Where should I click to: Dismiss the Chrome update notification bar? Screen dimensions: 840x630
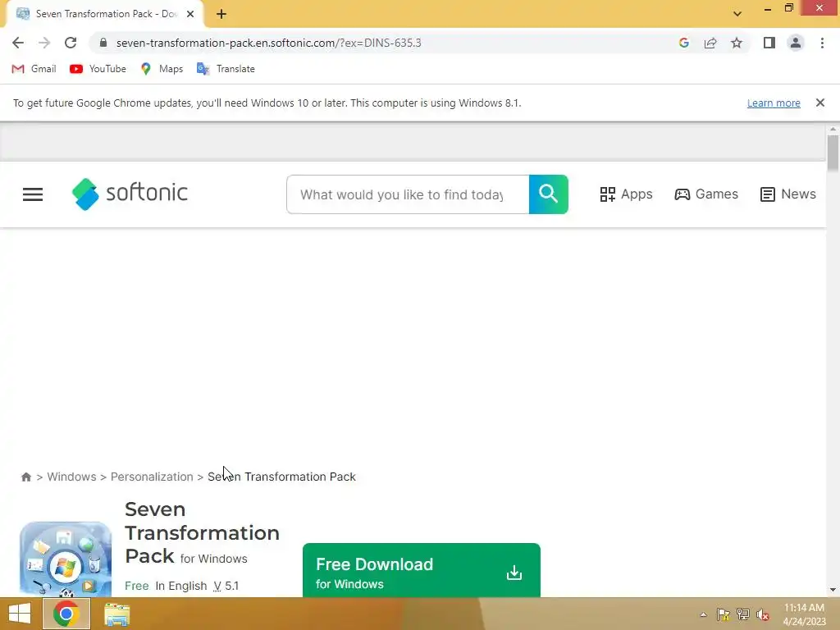[x=820, y=103]
